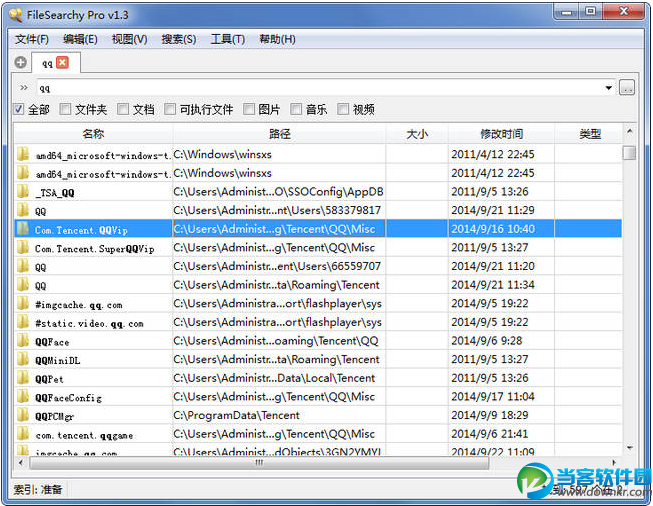653x506 pixels.
Task: Enable the 音乐 (Music) filter checkbox
Action: (x=296, y=109)
